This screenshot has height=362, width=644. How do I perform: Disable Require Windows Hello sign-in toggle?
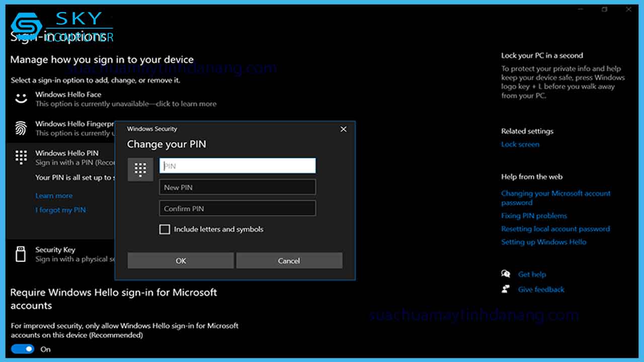coord(23,349)
